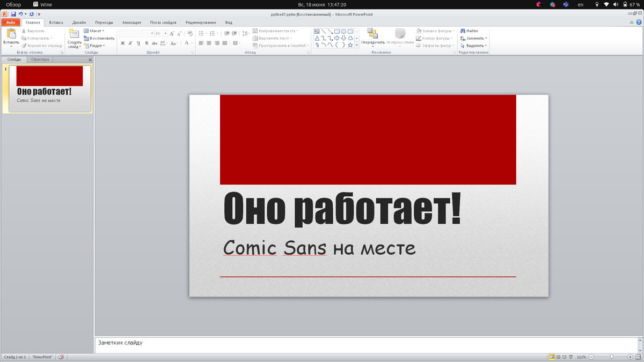Open the Найти (Find) tool

click(471, 31)
